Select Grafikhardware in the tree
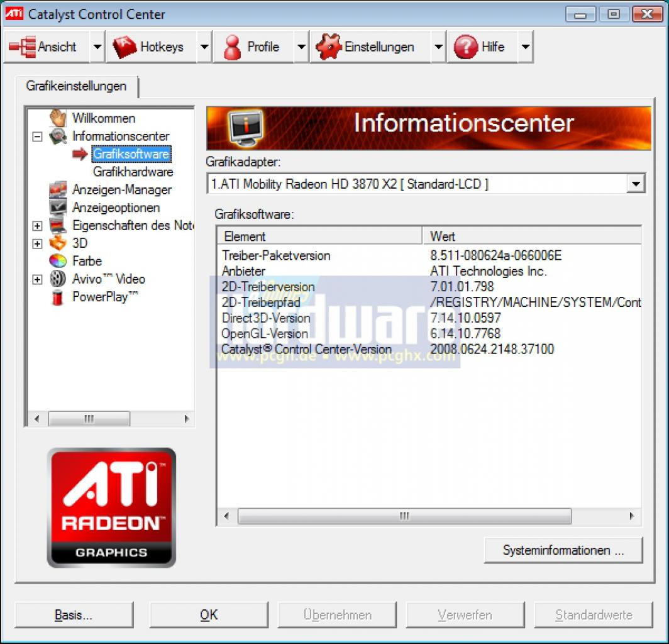 (x=133, y=172)
